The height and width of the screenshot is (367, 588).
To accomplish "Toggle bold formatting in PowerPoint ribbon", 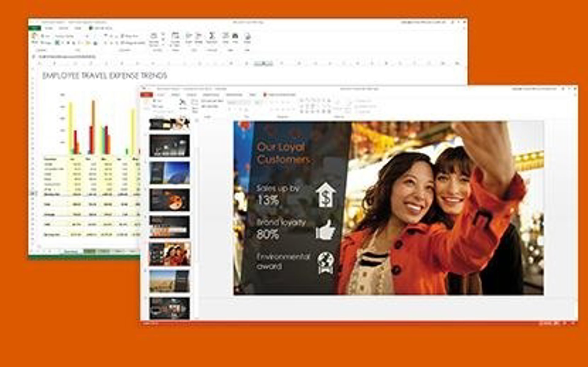I will [x=230, y=109].
